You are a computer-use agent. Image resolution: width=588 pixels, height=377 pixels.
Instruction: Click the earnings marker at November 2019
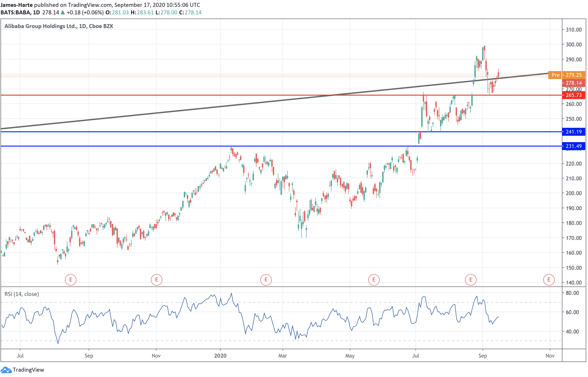(x=157, y=280)
